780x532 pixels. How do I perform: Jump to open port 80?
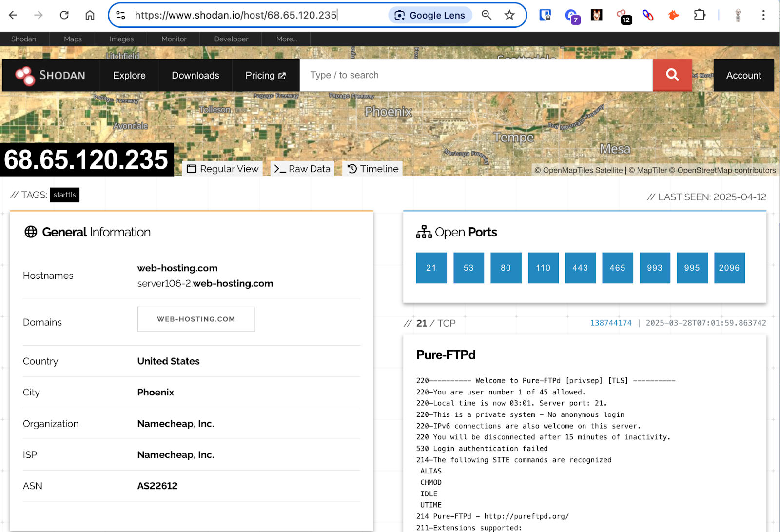tap(506, 268)
